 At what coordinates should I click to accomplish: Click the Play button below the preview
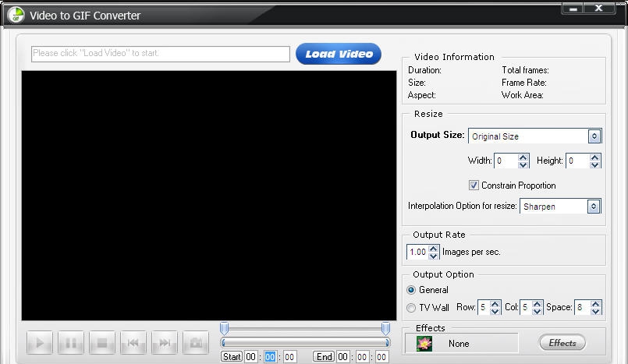(40, 343)
